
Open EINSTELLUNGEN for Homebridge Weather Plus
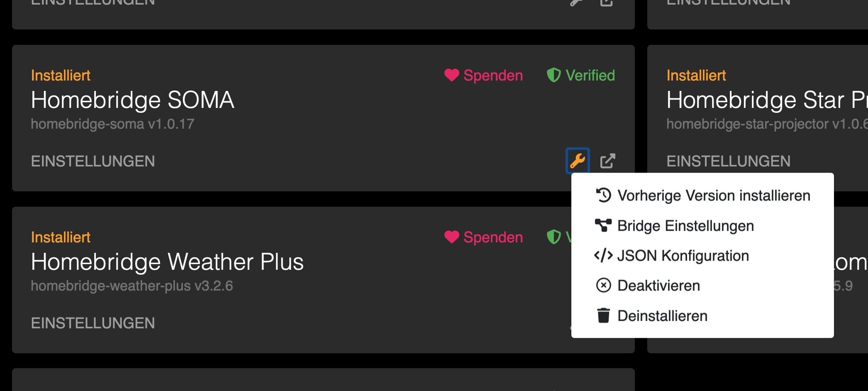tap(93, 323)
